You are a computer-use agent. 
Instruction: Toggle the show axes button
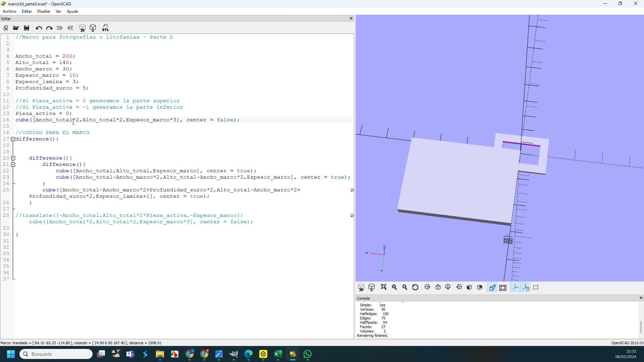pyautogui.click(x=515, y=287)
